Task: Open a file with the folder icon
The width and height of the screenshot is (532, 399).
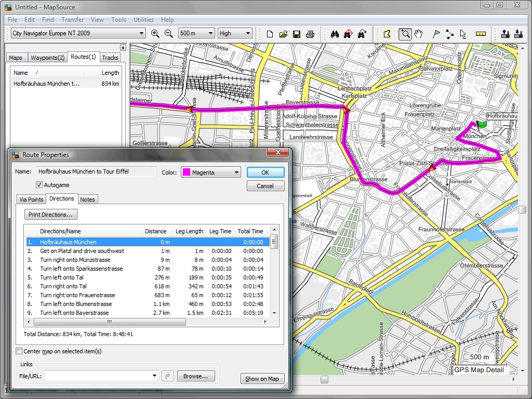Action: pos(283,34)
